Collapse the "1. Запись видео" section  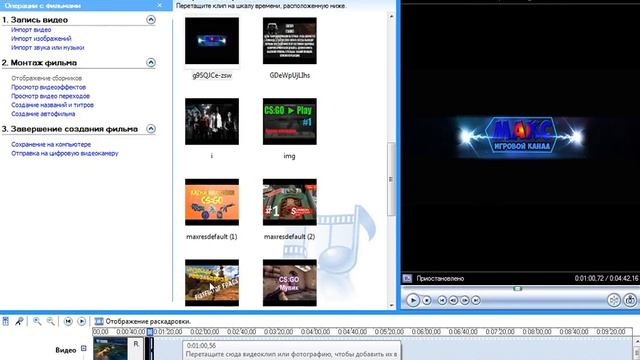coord(151,20)
